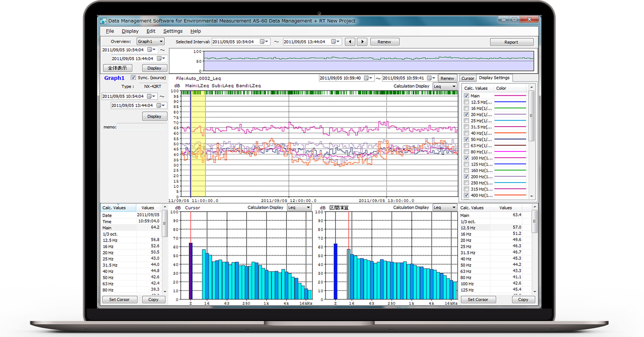Click the overview graph strip
Screen dimensions: 644x337
pos(369,61)
